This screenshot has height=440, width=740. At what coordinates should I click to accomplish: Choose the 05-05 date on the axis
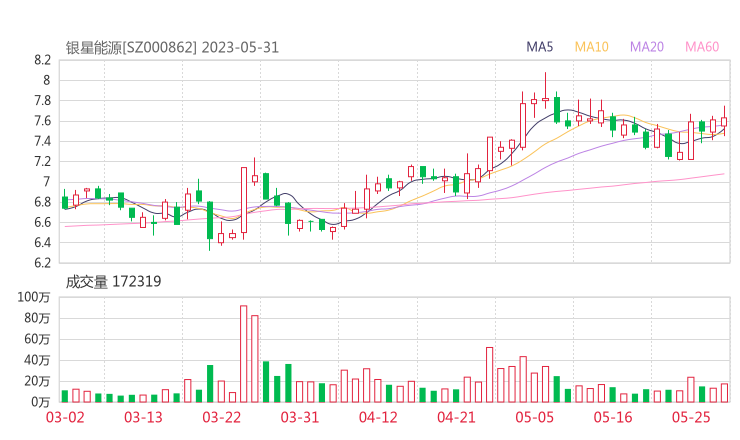(534, 417)
